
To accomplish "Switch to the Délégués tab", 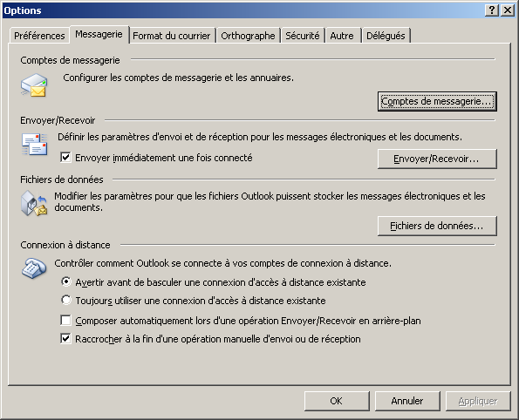I will point(386,36).
